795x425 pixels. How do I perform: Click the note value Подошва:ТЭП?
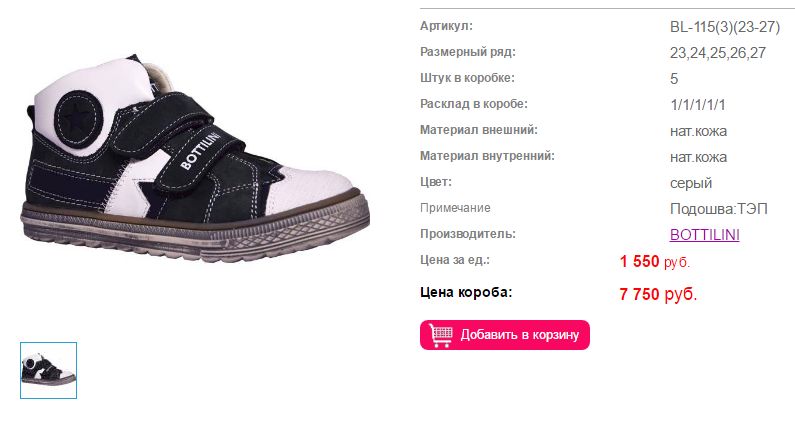(718, 209)
